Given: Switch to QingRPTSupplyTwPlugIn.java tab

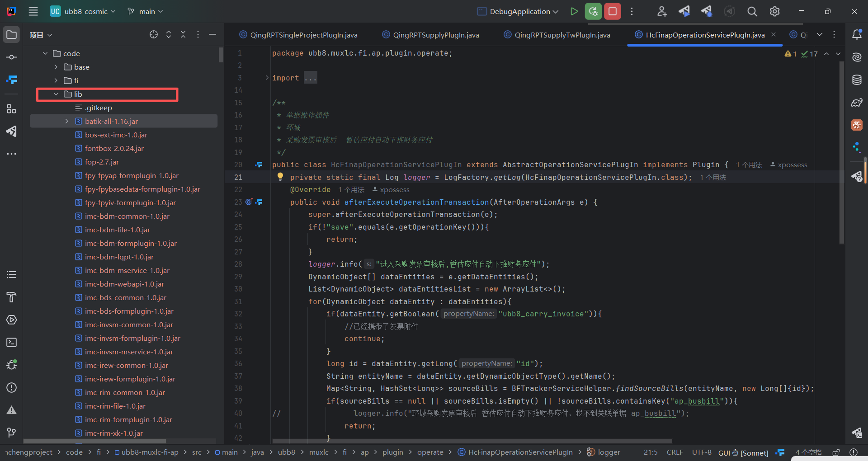Looking at the screenshot, I should click(557, 35).
